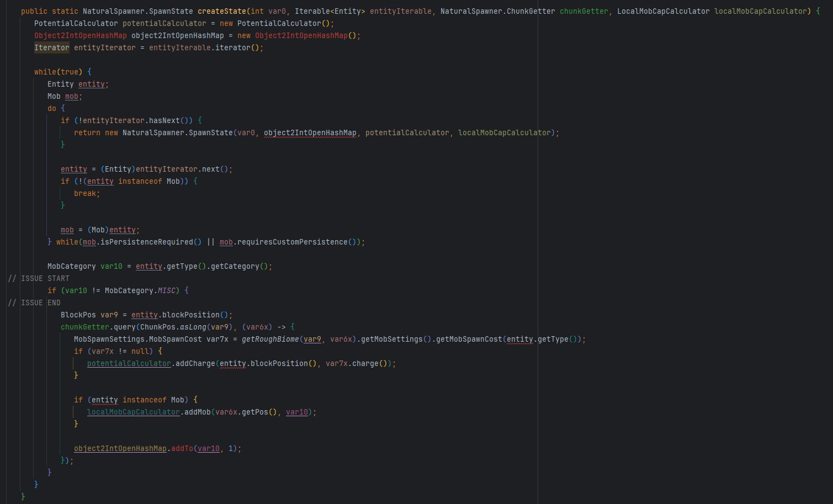Click the Object2IntOpenHashMap constructor call
Screen dimensions: 833x504
click(301, 35)
